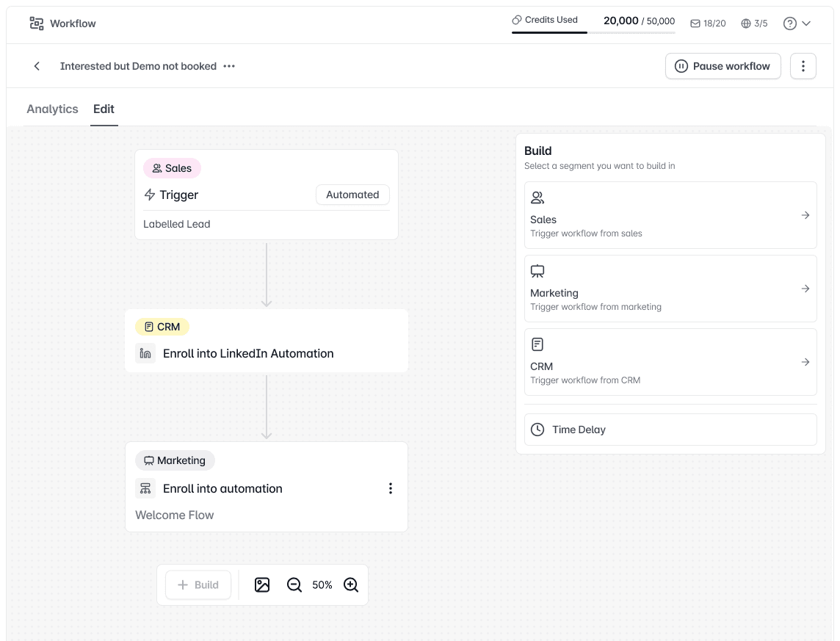Open the help question mark icon
The image size is (840, 641).
(789, 23)
